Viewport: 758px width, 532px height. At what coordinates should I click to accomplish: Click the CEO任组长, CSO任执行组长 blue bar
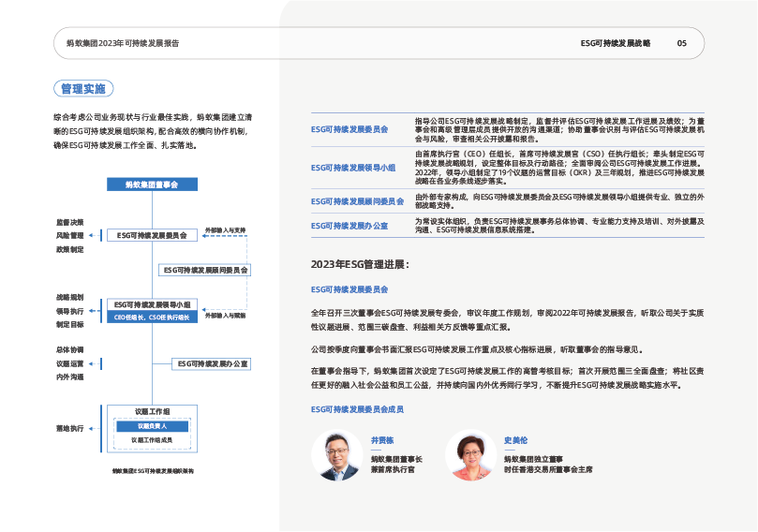(152, 318)
